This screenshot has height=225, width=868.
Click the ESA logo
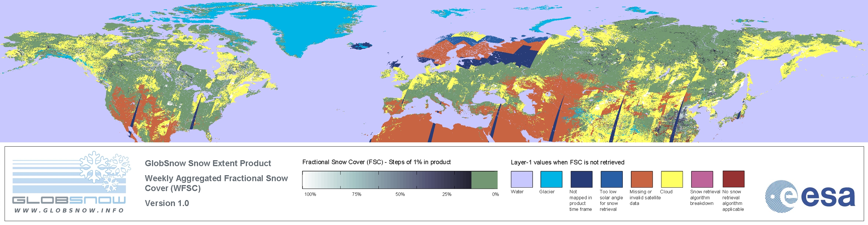pos(810,196)
